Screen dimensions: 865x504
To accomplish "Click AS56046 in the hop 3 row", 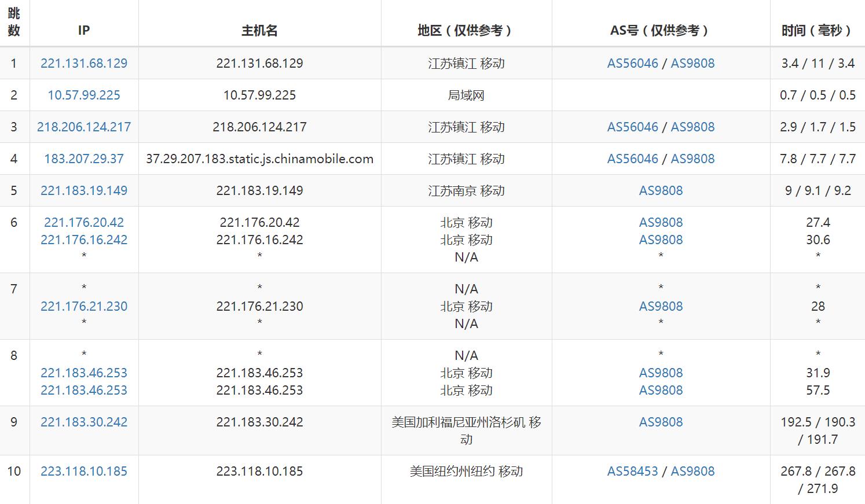I will [632, 127].
